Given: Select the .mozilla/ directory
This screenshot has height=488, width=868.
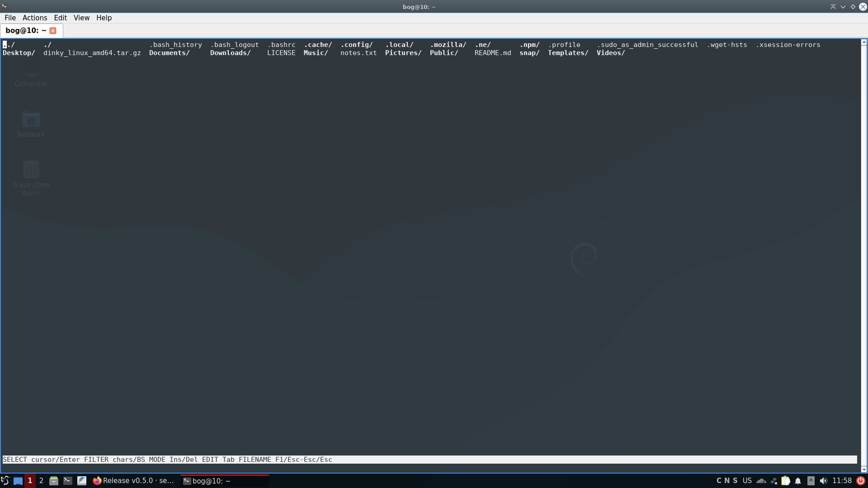Looking at the screenshot, I should coord(448,45).
